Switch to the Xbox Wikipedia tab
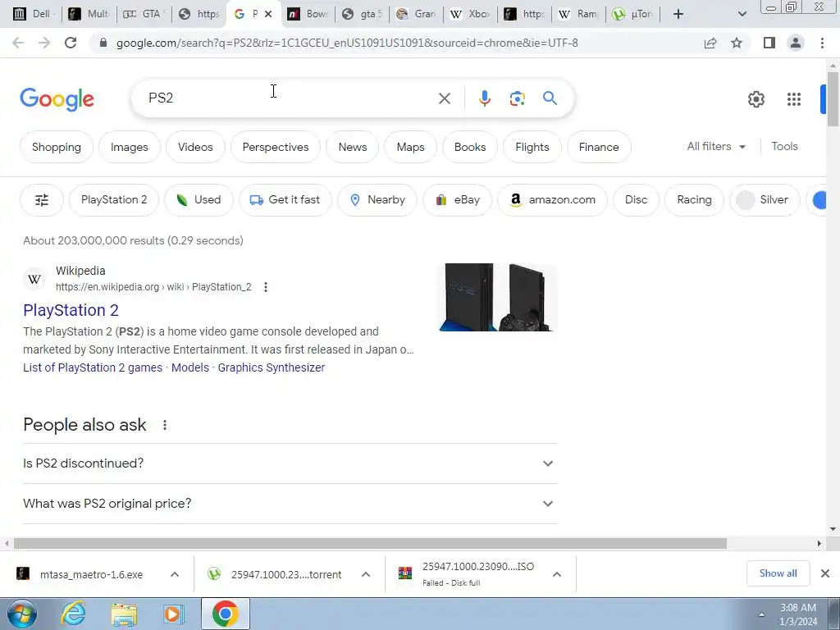This screenshot has height=630, width=840. [x=470, y=14]
